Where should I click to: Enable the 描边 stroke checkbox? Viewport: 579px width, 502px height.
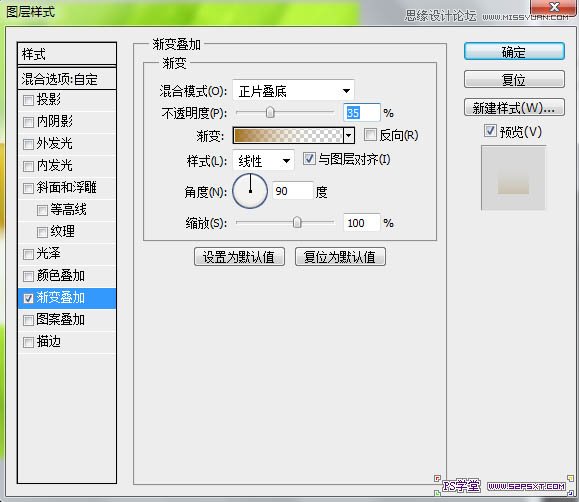click(28, 342)
